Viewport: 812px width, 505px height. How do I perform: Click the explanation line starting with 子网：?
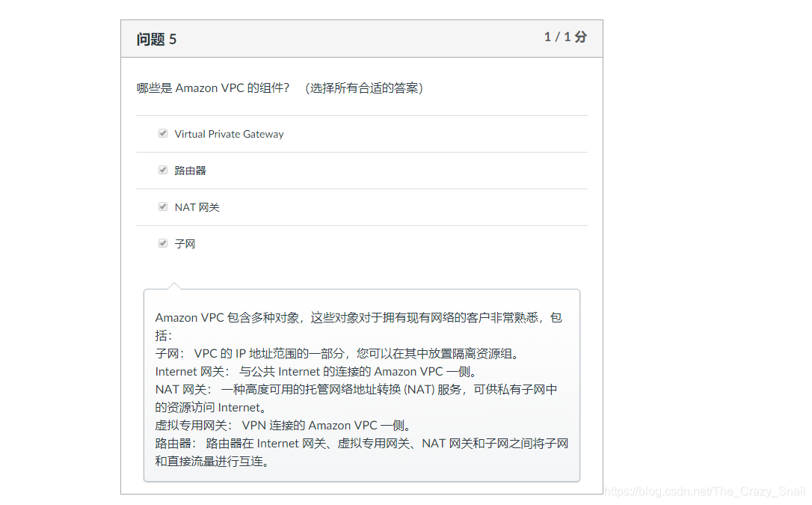click(337, 354)
